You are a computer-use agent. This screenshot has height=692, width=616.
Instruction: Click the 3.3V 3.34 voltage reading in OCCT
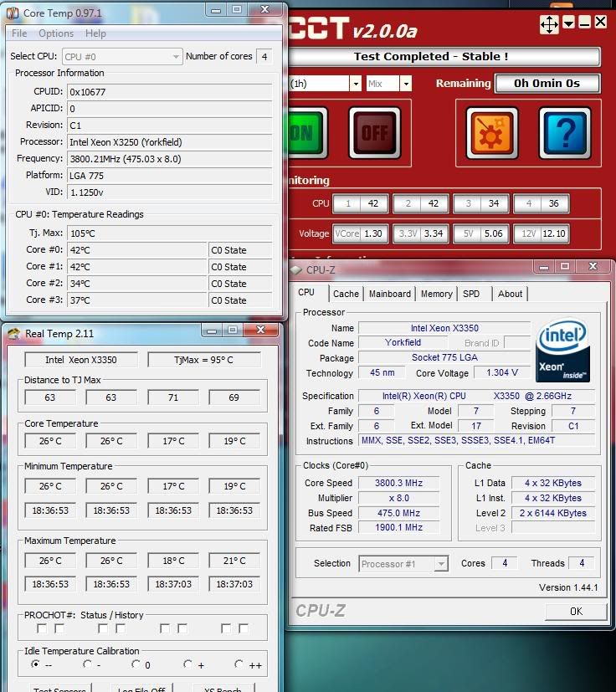[x=421, y=233]
